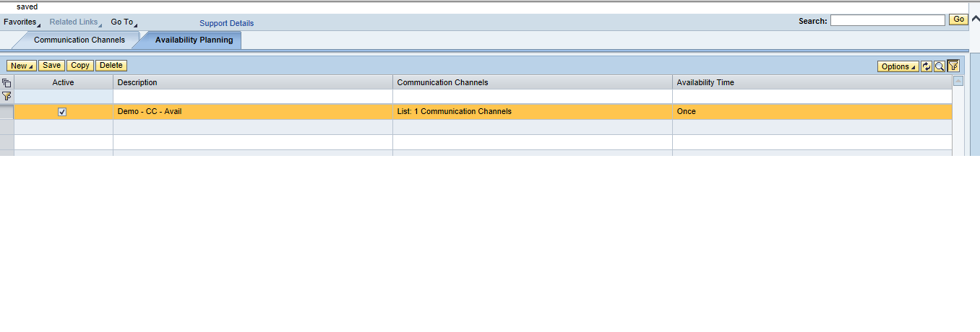This screenshot has height=332, width=980.
Task: Open the Favorites menu
Action: pyautogui.click(x=22, y=22)
